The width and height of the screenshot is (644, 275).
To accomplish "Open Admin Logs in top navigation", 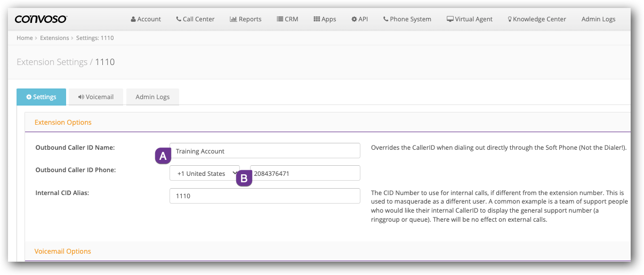I will point(598,19).
